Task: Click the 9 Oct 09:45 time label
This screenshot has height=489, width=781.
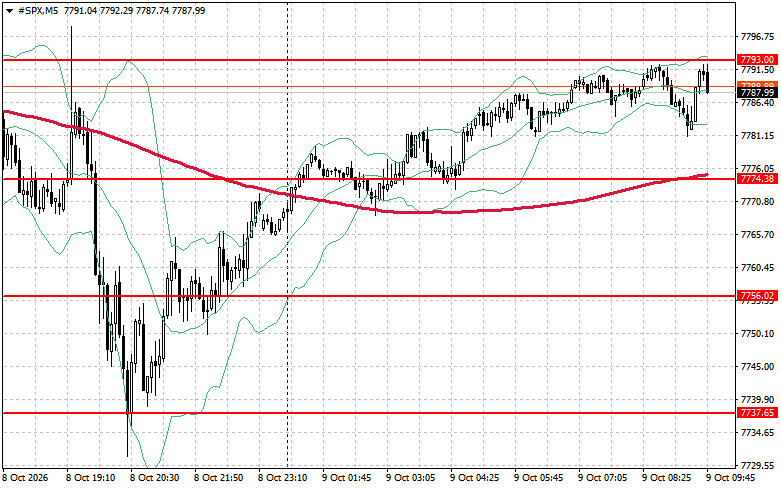Action: coord(731,478)
